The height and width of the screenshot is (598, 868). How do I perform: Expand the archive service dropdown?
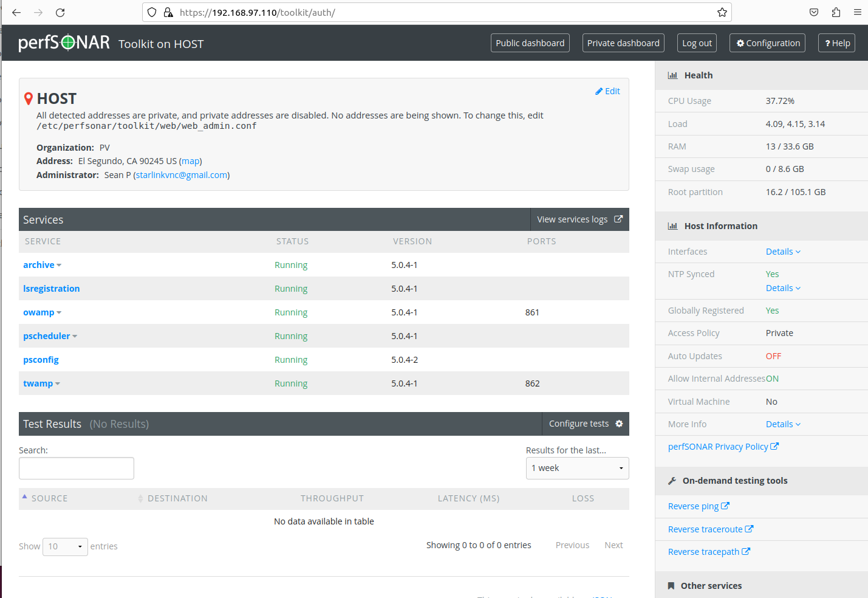pos(59,265)
